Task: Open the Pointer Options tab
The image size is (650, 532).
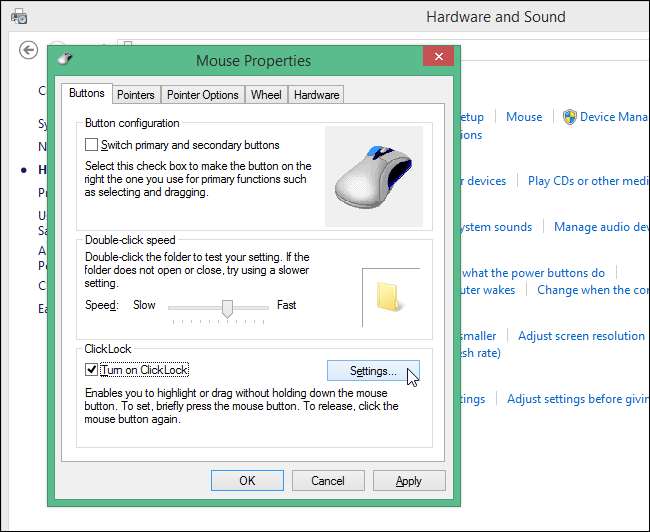Action: [203, 95]
